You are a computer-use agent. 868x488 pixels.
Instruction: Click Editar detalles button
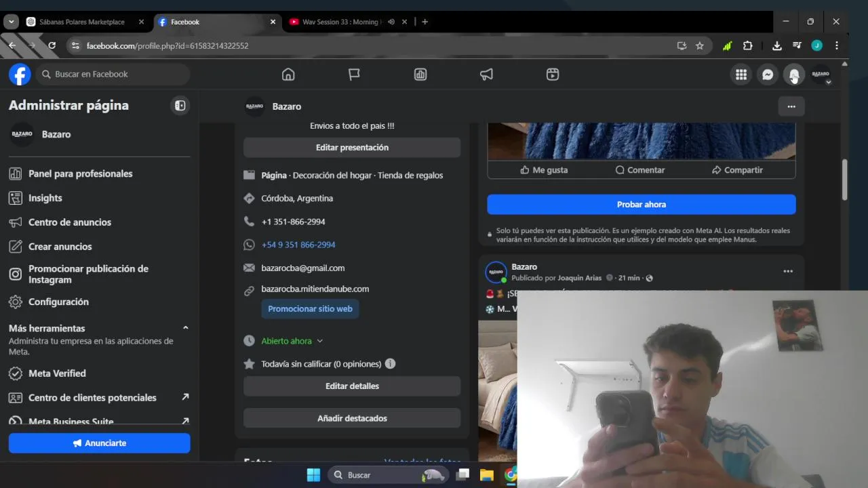(352, 386)
